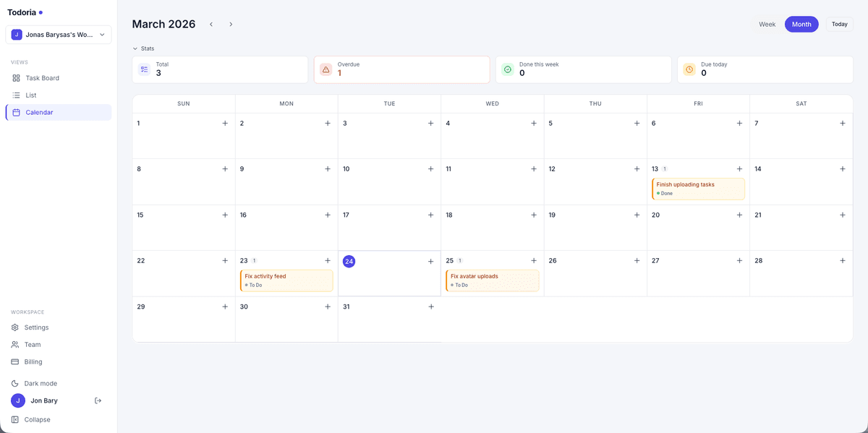Go to the next month
The image size is (868, 433).
click(x=230, y=24)
